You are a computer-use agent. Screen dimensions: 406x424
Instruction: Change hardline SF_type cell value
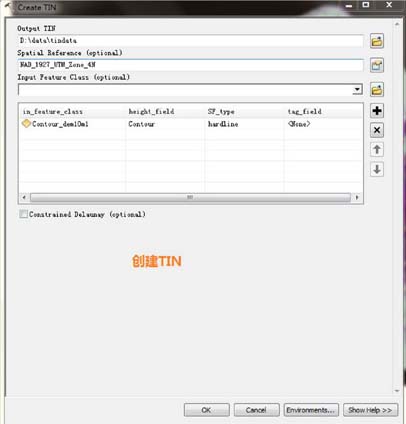[x=244, y=124]
